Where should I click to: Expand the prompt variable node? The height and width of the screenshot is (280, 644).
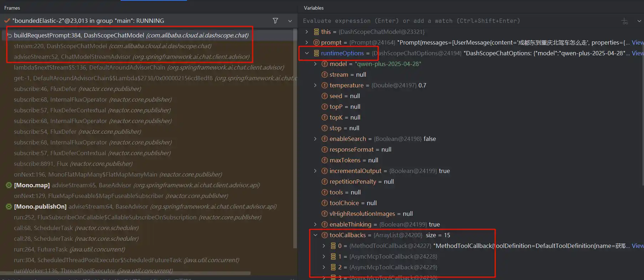coord(307,42)
